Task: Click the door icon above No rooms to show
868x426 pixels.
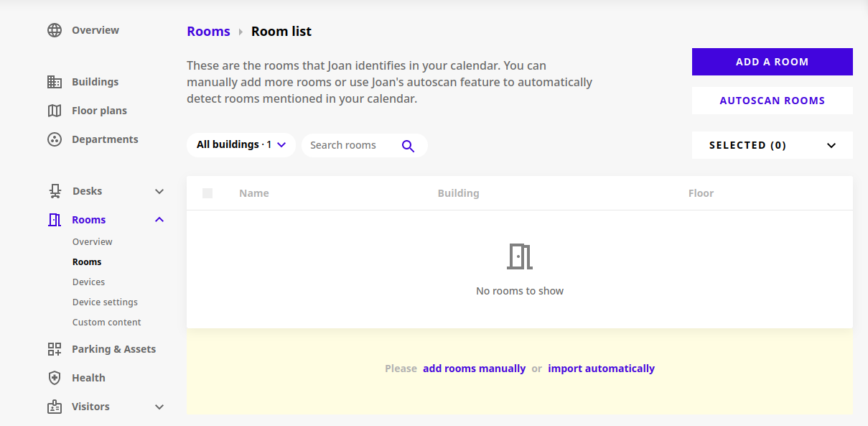Action: pyautogui.click(x=520, y=256)
